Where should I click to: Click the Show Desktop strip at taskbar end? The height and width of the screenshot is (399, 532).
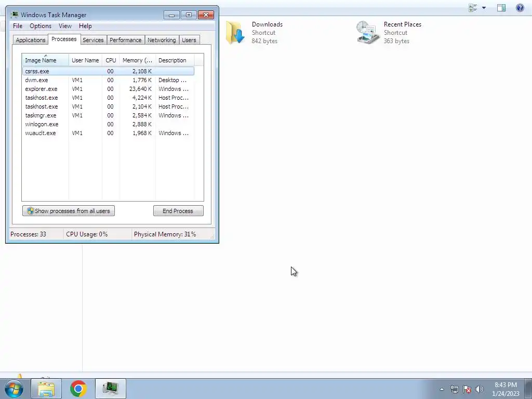(x=528, y=389)
